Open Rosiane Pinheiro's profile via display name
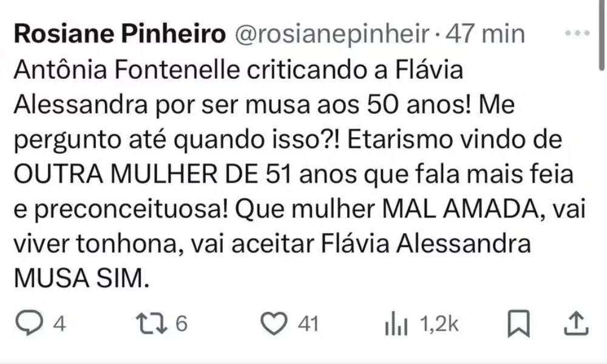 [x=119, y=35]
